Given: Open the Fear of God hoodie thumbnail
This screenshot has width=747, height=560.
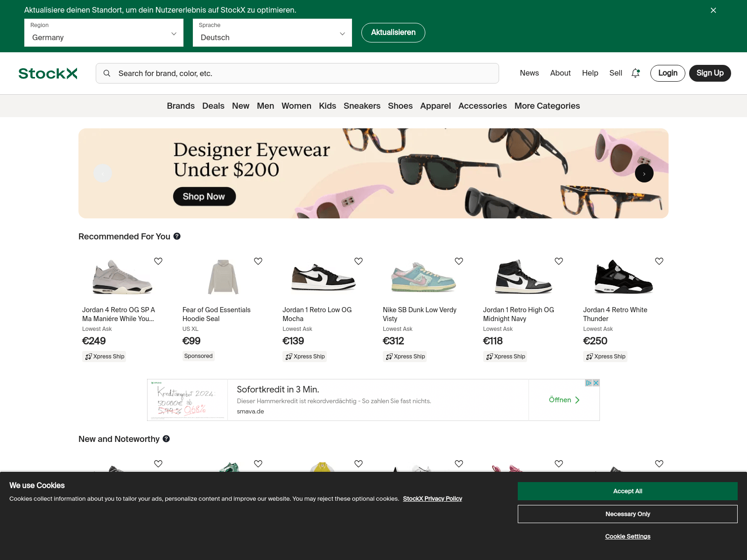Looking at the screenshot, I should coord(223,277).
